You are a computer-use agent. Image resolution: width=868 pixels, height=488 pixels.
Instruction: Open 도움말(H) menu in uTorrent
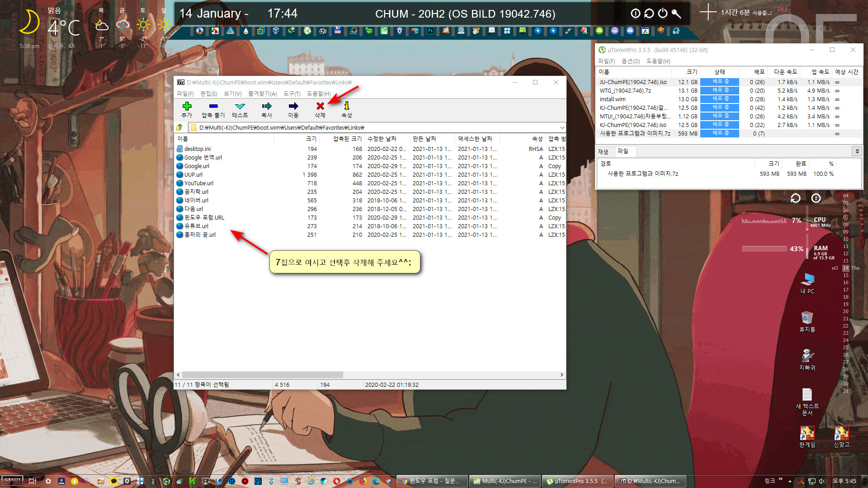click(658, 61)
